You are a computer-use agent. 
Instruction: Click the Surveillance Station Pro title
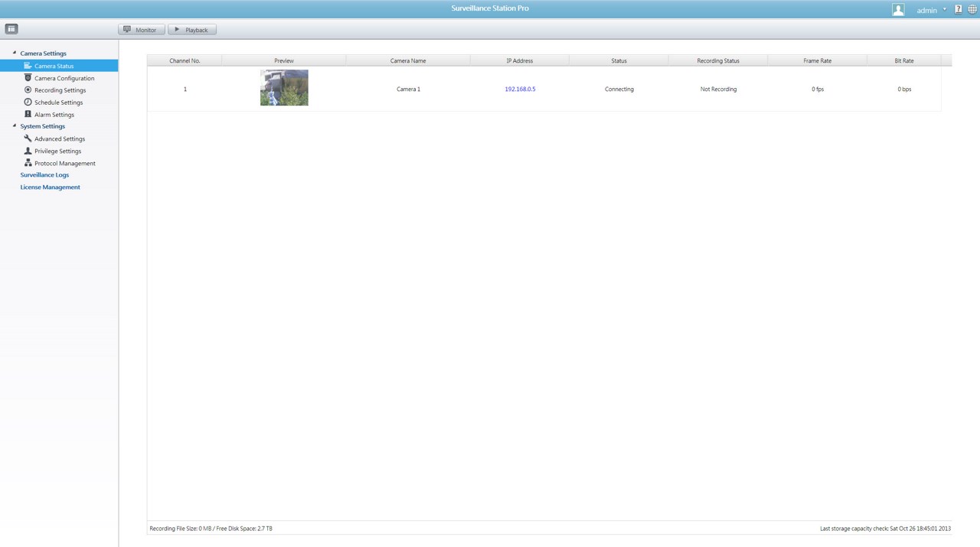pos(490,8)
